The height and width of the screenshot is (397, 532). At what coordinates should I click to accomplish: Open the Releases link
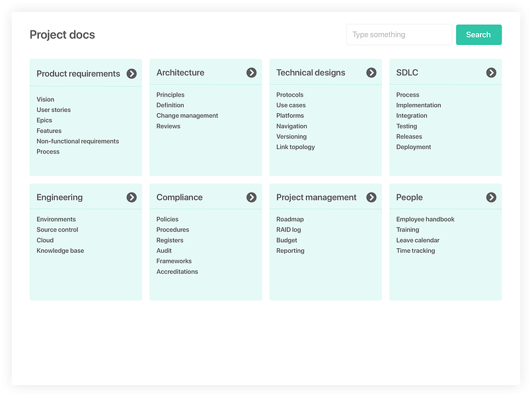click(409, 136)
